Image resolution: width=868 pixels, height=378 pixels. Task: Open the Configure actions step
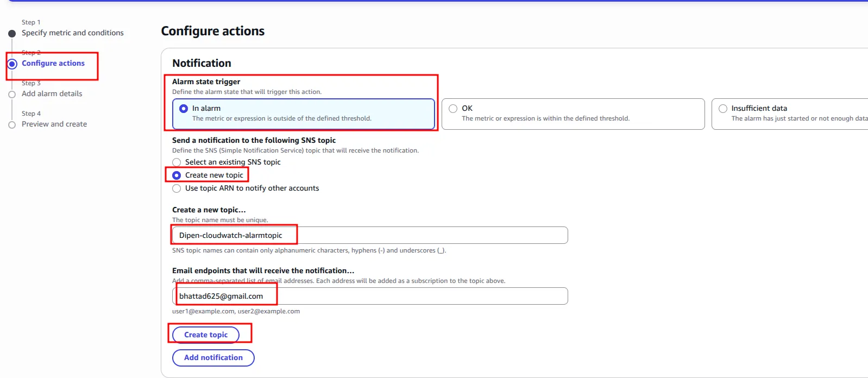click(x=53, y=63)
